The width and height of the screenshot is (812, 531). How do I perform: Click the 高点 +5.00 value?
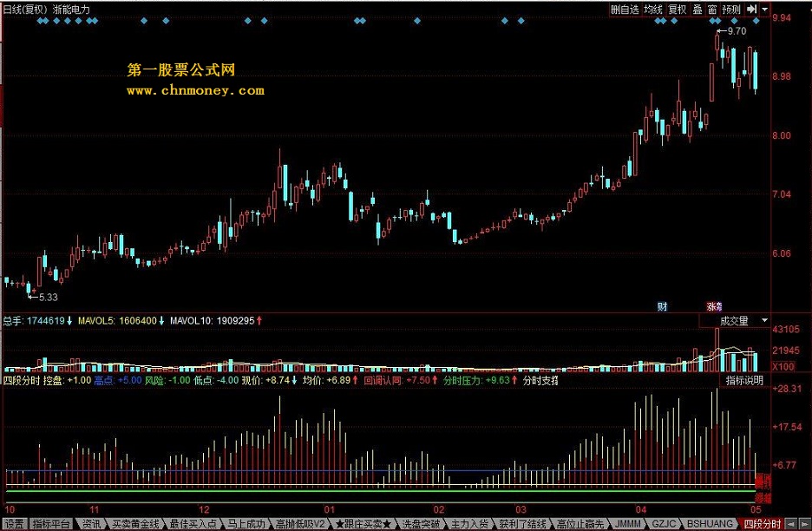(x=118, y=380)
